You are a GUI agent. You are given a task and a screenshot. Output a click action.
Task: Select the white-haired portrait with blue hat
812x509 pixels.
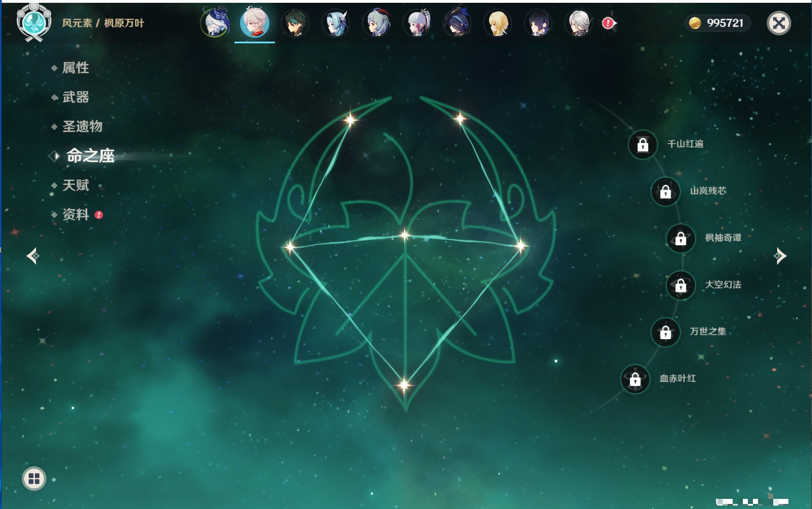click(x=215, y=22)
